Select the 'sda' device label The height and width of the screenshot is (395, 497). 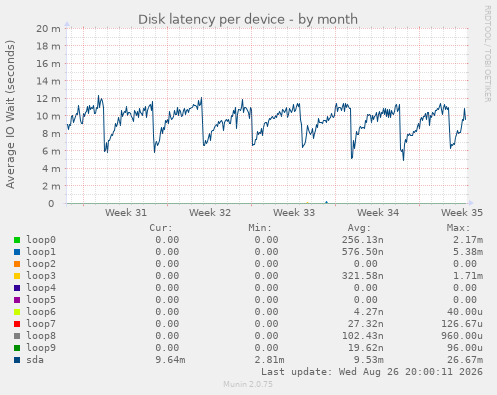pyautogui.click(x=35, y=360)
